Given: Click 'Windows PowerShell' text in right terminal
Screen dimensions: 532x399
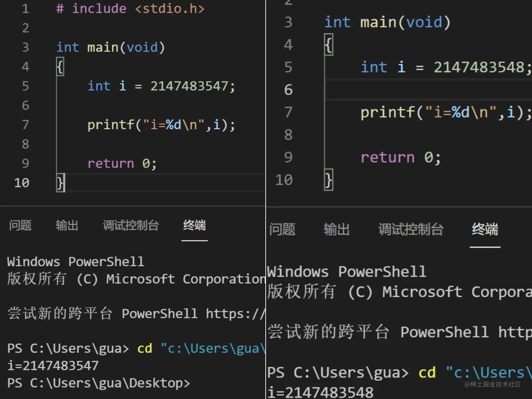Looking at the screenshot, I should (x=347, y=272).
